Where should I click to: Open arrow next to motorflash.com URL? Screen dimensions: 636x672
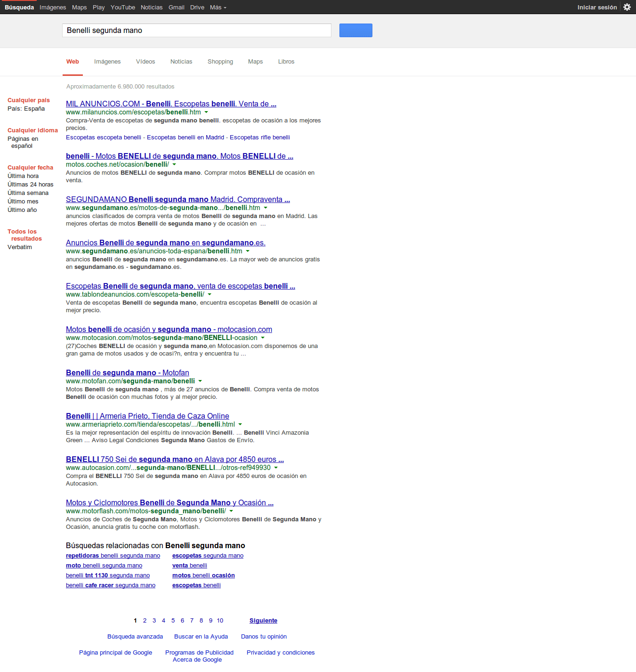pos(231,511)
